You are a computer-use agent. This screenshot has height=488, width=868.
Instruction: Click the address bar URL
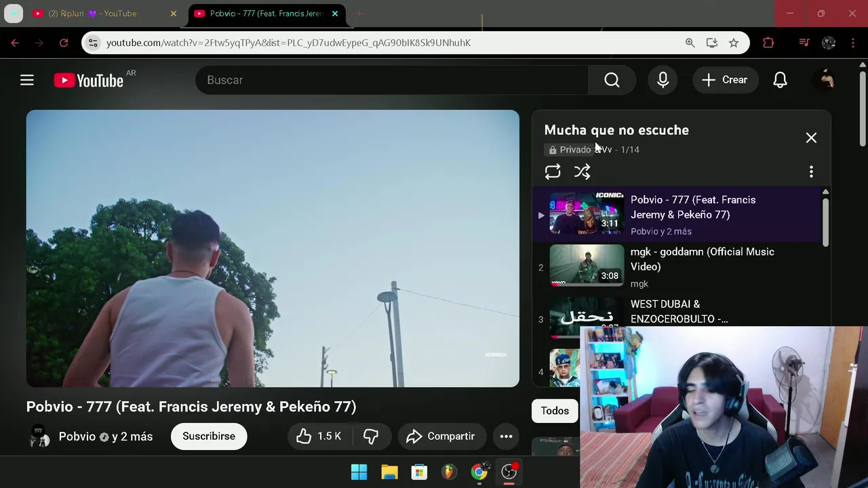point(288,43)
